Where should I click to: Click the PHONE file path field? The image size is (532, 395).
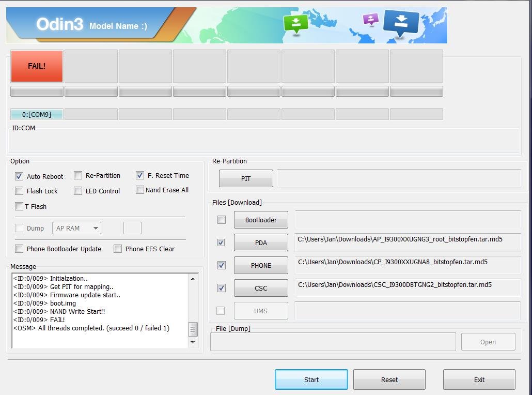click(408, 265)
